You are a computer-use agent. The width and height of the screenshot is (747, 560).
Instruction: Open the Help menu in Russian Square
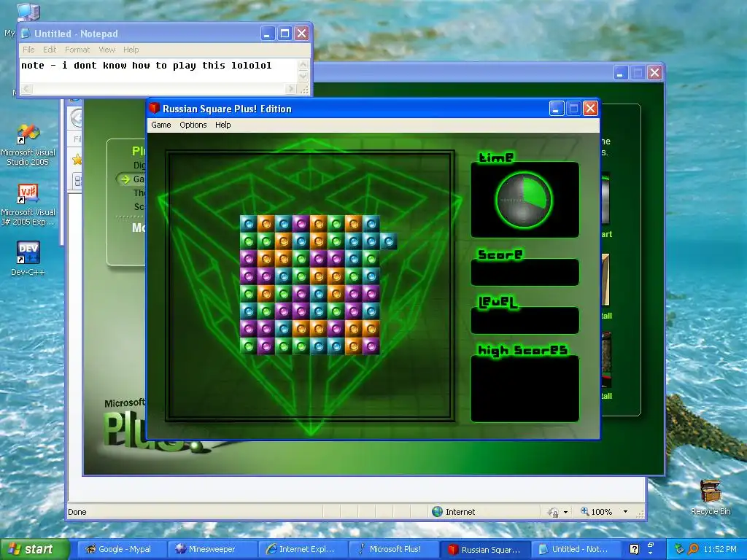(222, 125)
